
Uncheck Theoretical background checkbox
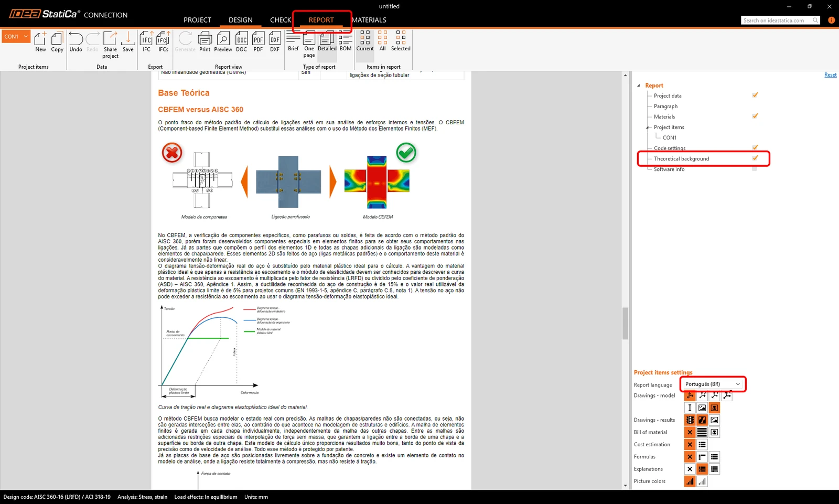[x=755, y=158]
